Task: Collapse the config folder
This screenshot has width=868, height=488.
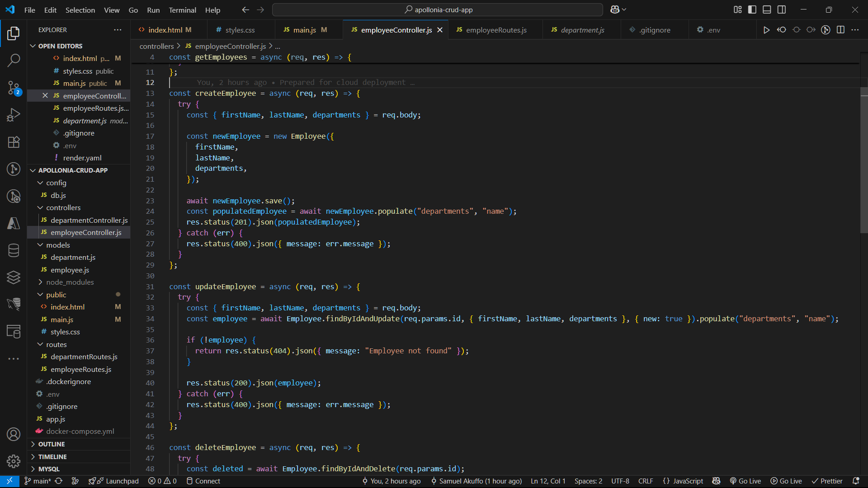Action: coord(79,183)
